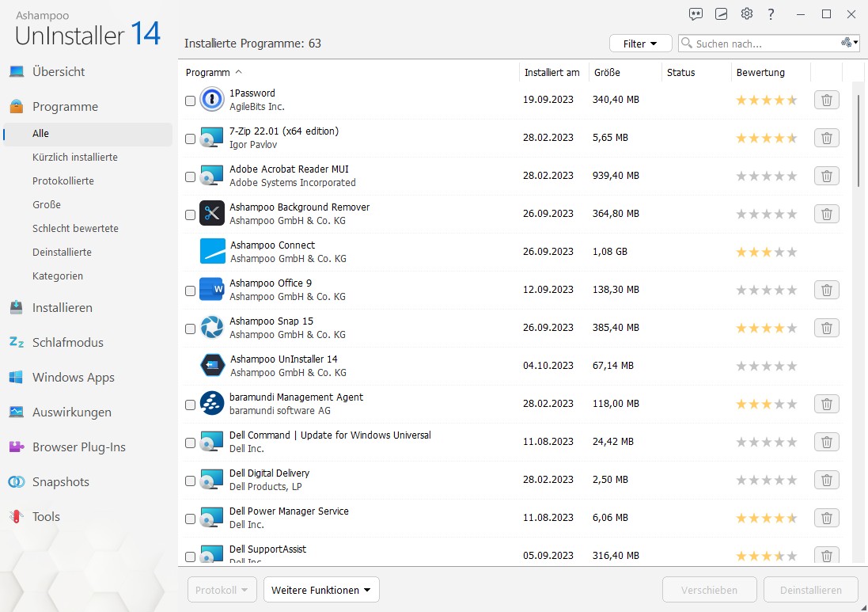Click the Ashampoo Background Remover scissors icon
The width and height of the screenshot is (868, 612).
(211, 213)
